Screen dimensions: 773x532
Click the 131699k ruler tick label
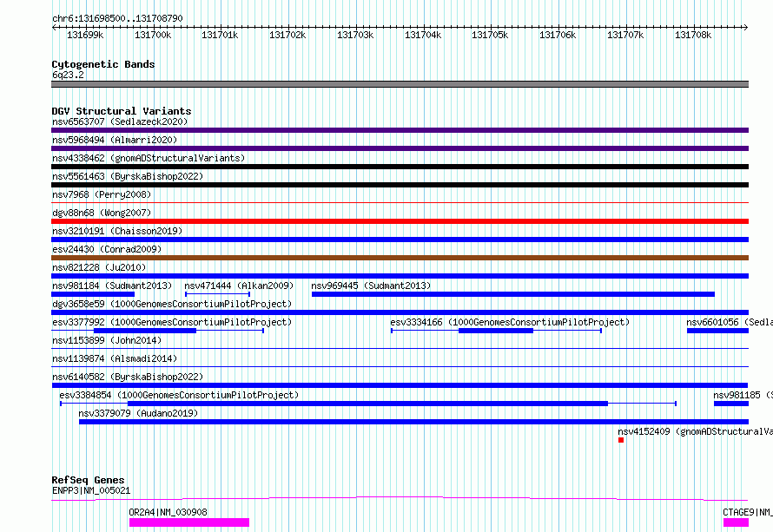85,35
